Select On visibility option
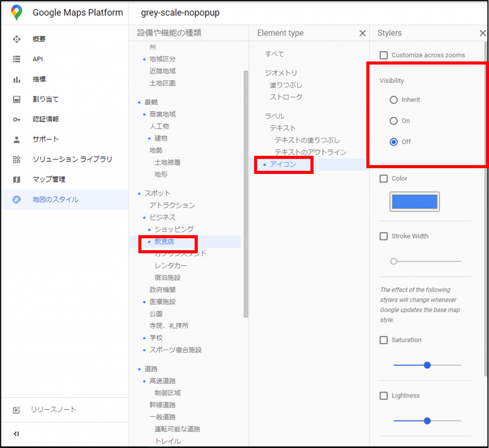 click(x=393, y=121)
